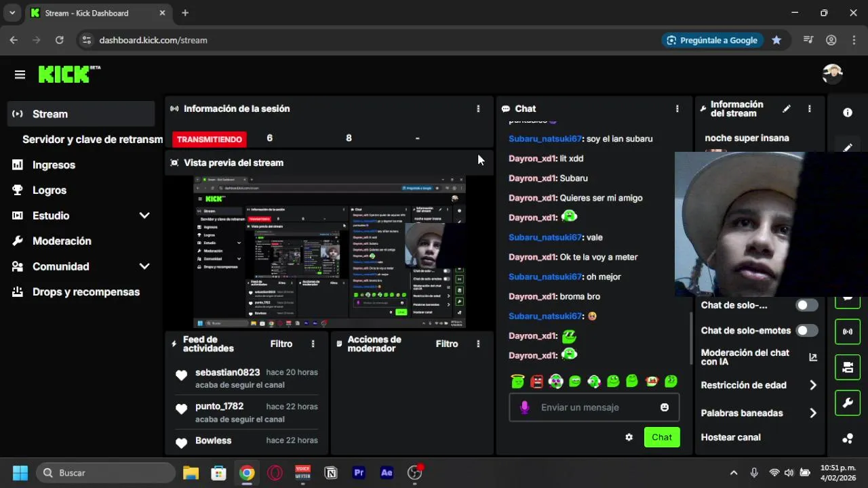Image resolution: width=868 pixels, height=488 pixels.
Task: Open Windows Start menu
Action: tap(20, 472)
